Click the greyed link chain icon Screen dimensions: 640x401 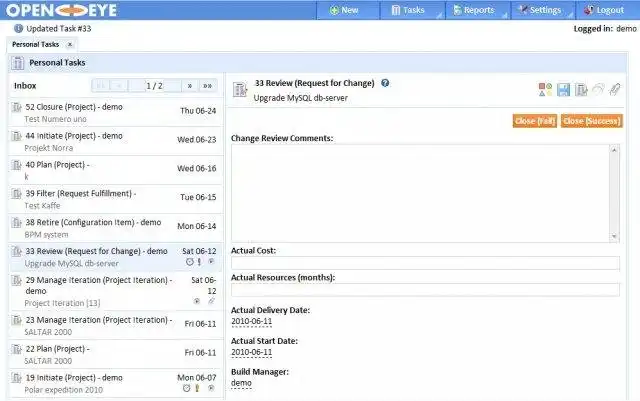pos(598,89)
